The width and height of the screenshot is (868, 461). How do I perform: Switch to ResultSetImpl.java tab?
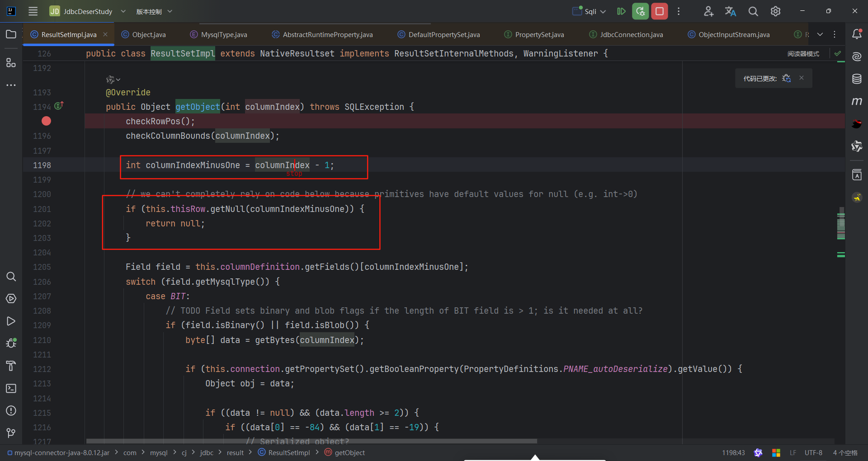69,35
